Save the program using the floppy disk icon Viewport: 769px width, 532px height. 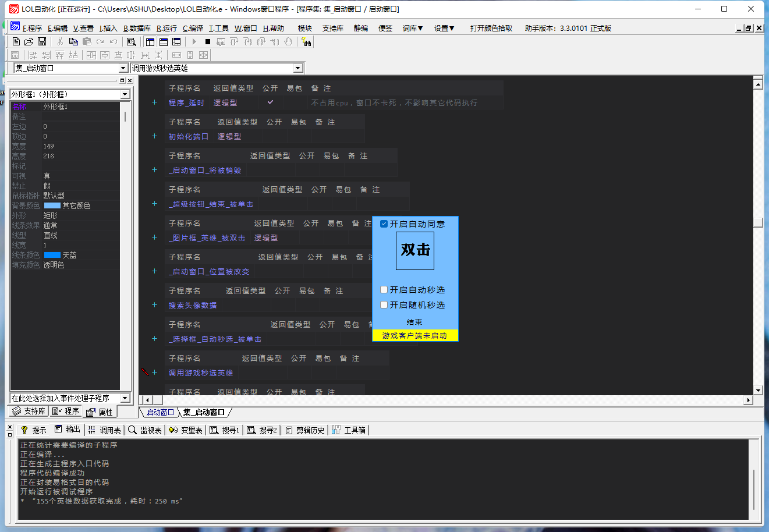tap(42, 41)
